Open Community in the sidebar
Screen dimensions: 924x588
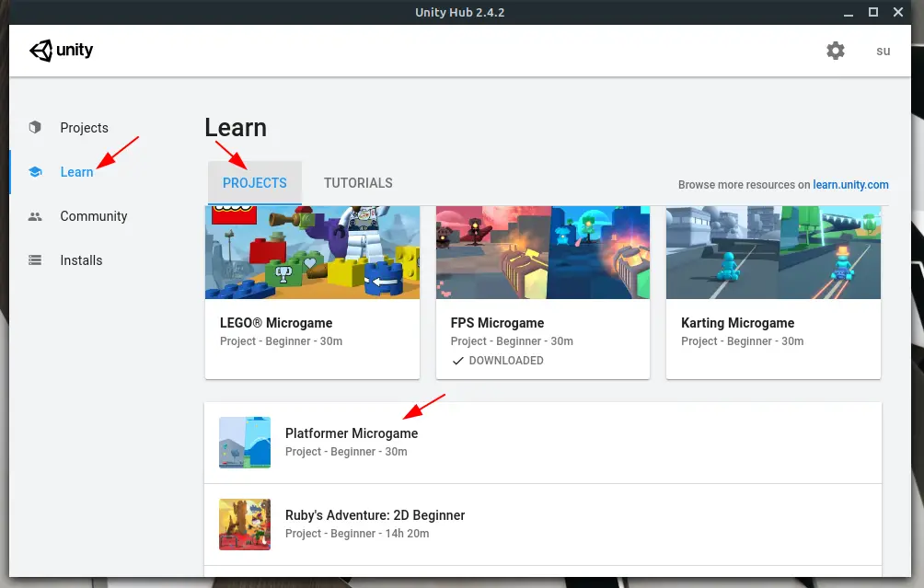point(94,216)
